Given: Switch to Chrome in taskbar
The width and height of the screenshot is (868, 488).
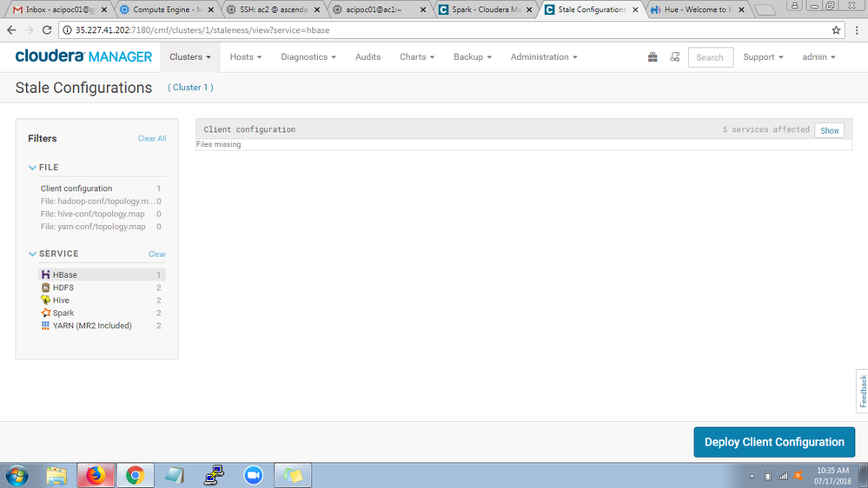Looking at the screenshot, I should (135, 475).
